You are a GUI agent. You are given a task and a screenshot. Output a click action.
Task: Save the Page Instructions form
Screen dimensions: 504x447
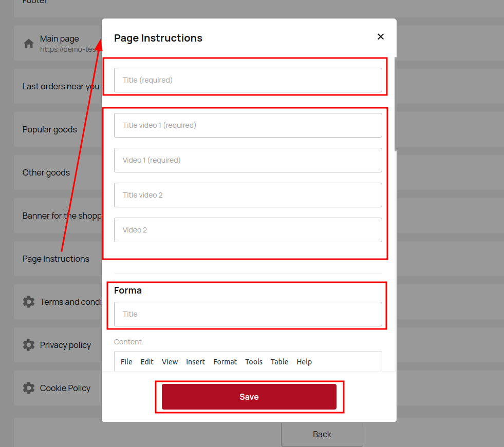249,397
